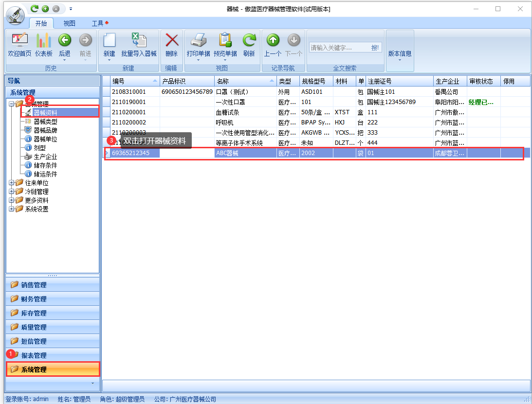This screenshot has height=404, width=532.
Task: Open the 销售管理 navigation group
Action: 53,285
